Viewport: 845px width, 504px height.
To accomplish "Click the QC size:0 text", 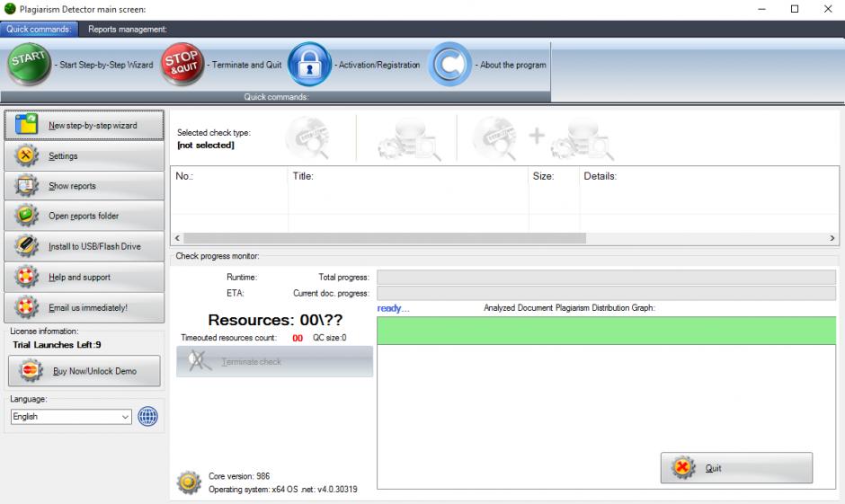I will 330,338.
